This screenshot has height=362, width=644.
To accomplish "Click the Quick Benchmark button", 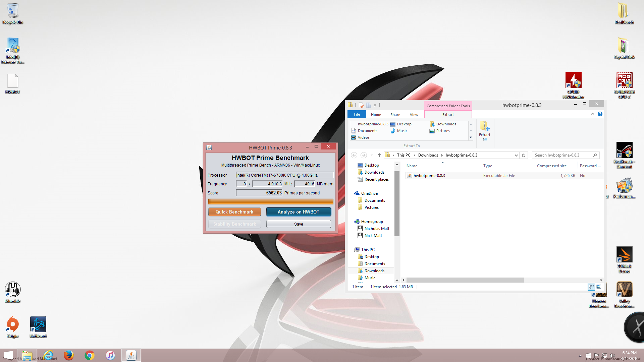I will coord(234,212).
